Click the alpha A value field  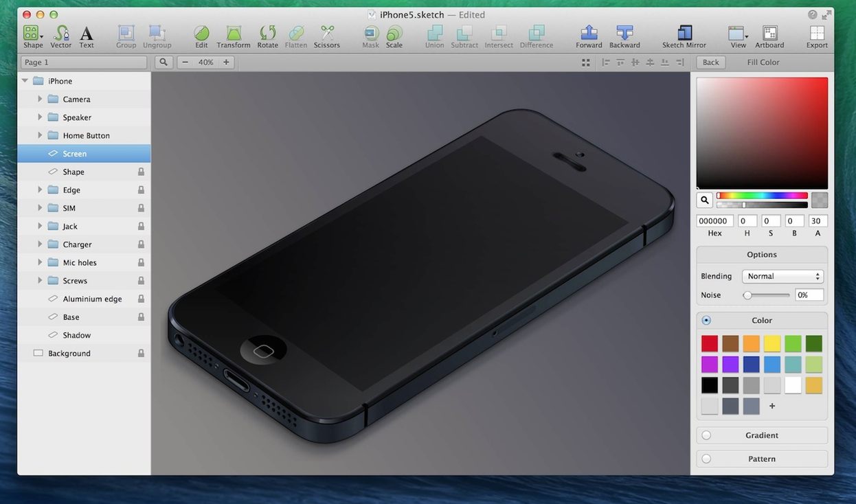pyautogui.click(x=818, y=220)
